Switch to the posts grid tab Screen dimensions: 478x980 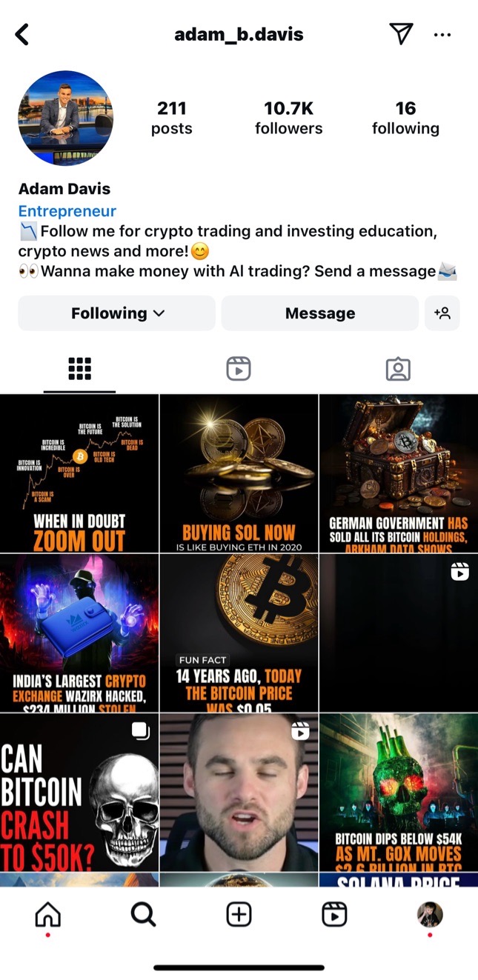click(x=79, y=369)
